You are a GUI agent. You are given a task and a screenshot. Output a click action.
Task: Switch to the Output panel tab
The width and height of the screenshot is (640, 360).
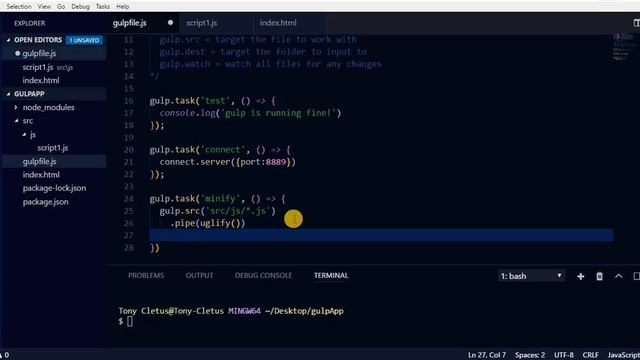tap(199, 276)
